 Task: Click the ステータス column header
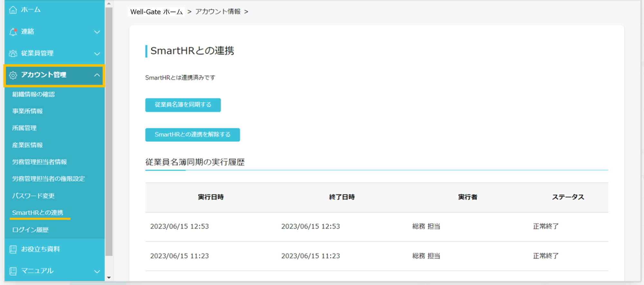tap(568, 197)
